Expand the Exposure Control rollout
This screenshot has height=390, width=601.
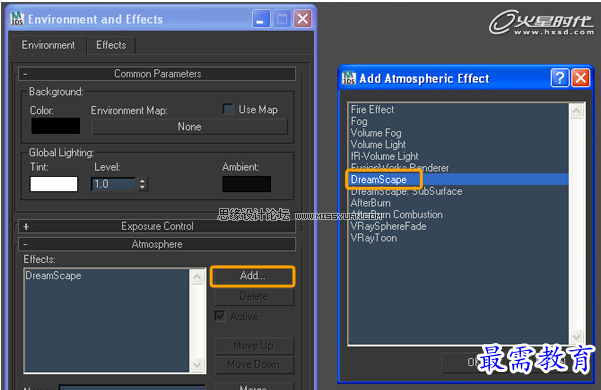pyautogui.click(x=157, y=226)
